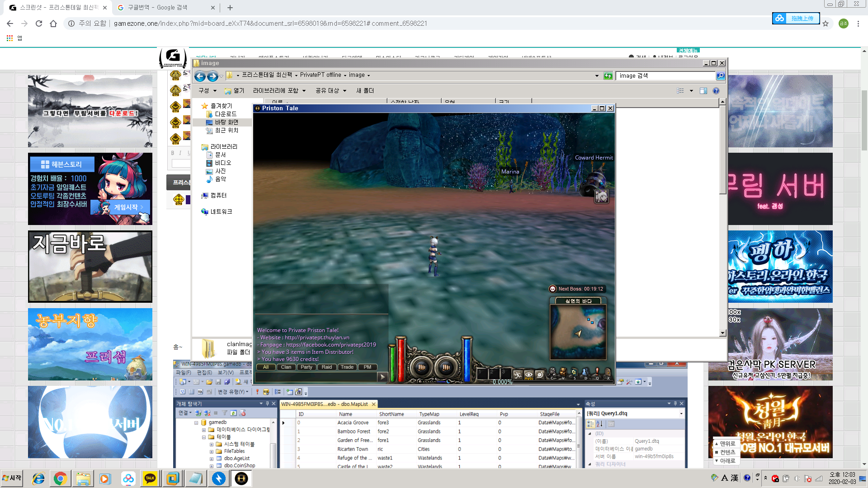Image resolution: width=868 pixels, height=488 pixels.
Task: Toggle the run/walk icon in the game HUD
Action: point(518,375)
